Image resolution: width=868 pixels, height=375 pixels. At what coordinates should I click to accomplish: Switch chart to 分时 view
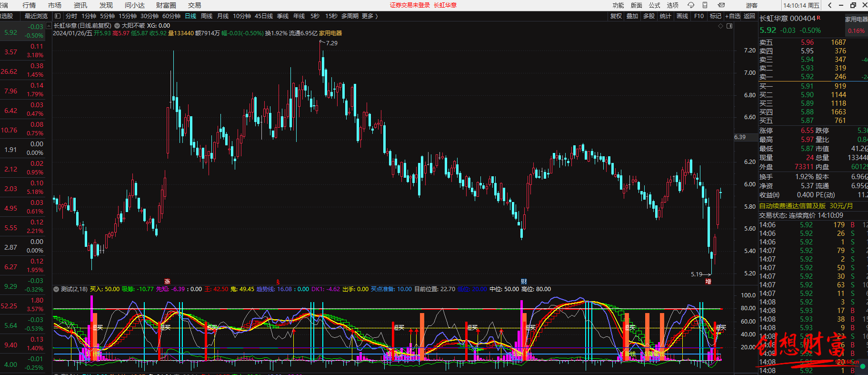point(71,16)
